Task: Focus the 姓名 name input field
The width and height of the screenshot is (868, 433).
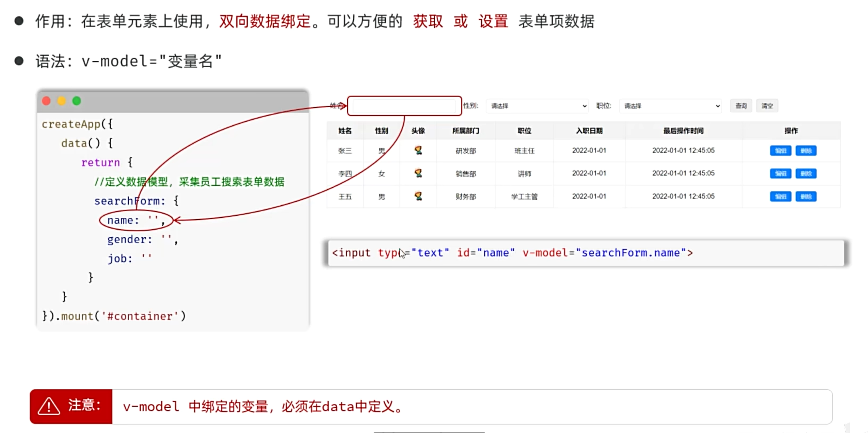Action: [x=404, y=106]
